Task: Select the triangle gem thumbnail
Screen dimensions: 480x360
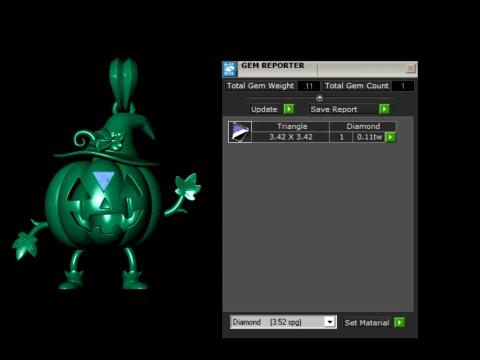Action: tap(240, 132)
